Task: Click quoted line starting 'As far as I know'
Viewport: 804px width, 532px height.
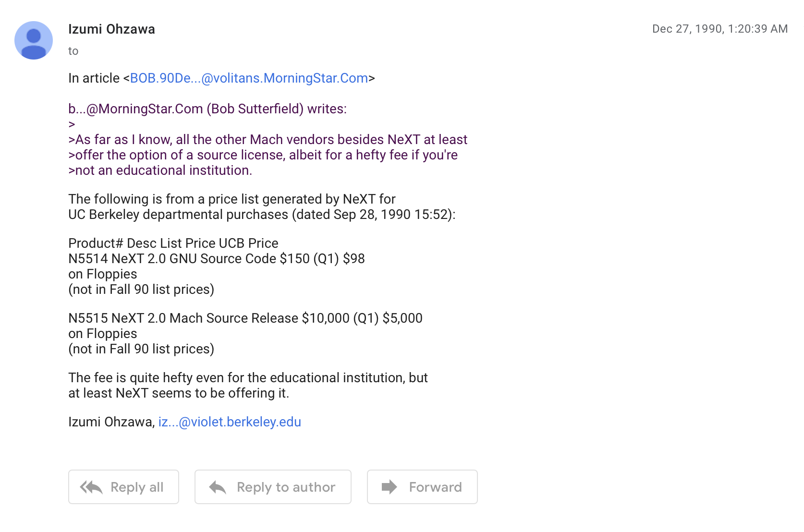Action: 268,140
